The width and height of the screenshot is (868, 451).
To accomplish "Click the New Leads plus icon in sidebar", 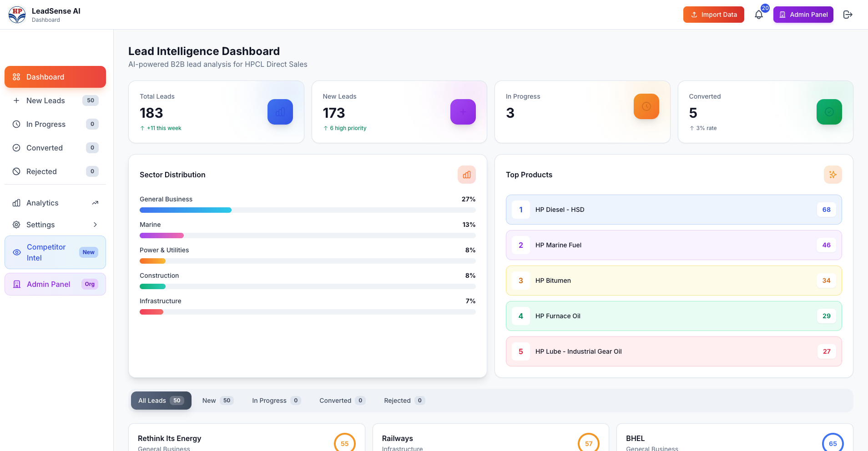I will [x=16, y=100].
